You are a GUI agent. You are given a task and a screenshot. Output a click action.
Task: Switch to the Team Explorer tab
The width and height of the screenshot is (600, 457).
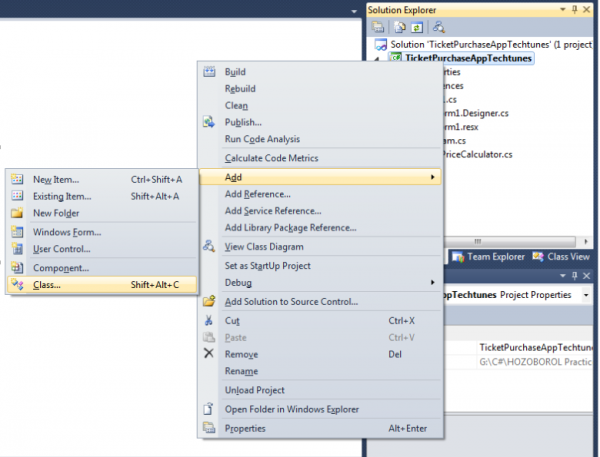pos(488,256)
